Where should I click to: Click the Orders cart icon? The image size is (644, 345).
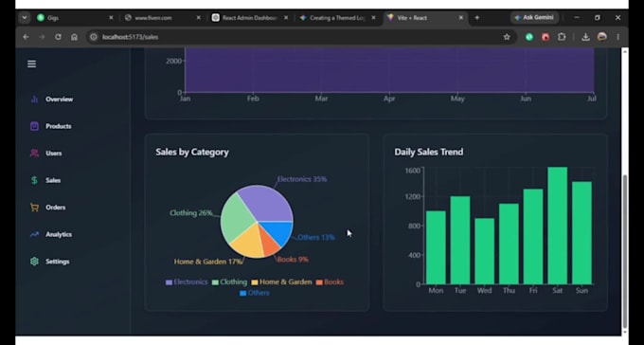coord(34,208)
